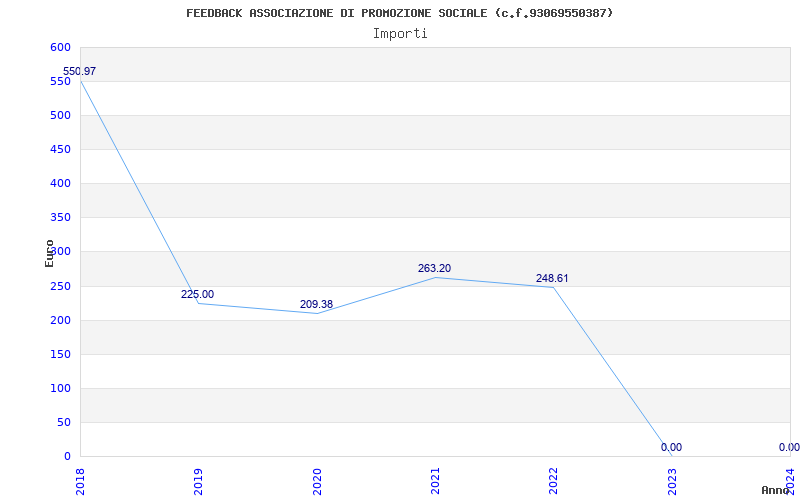Click the 225.00 data label

tap(197, 294)
